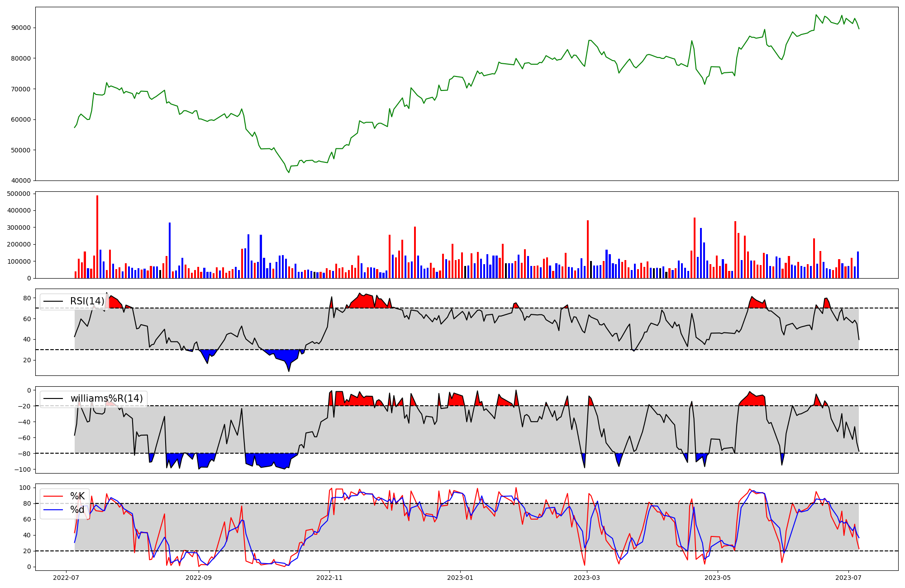Image resolution: width=905 pixels, height=588 pixels.
Task: Click the -100 Williams %R axis label
Action: pyautogui.click(x=23, y=469)
